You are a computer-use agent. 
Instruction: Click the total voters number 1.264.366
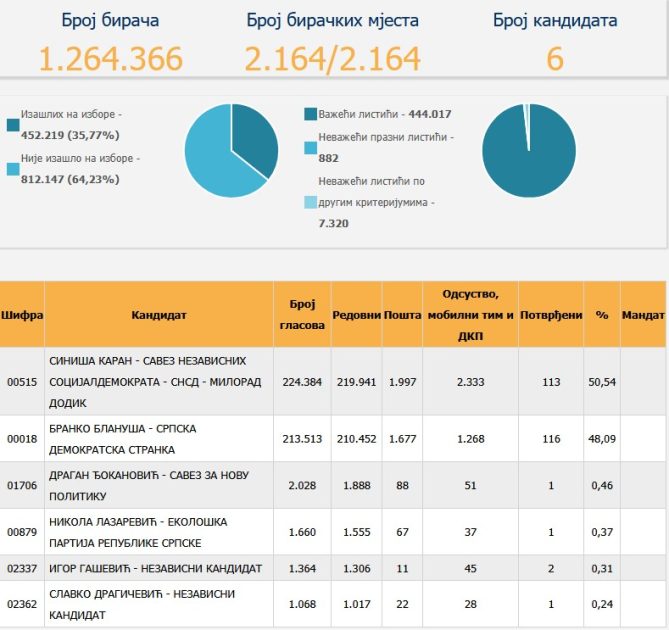(x=111, y=59)
